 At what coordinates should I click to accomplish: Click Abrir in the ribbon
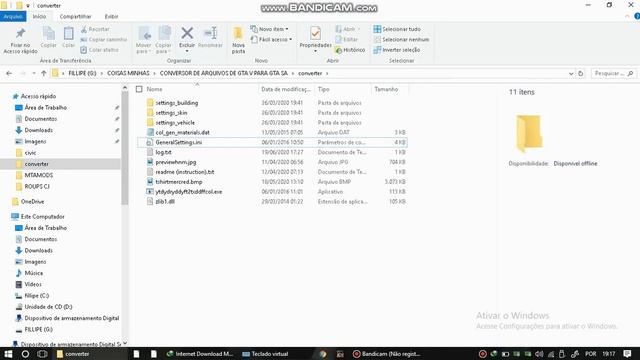[x=347, y=29]
